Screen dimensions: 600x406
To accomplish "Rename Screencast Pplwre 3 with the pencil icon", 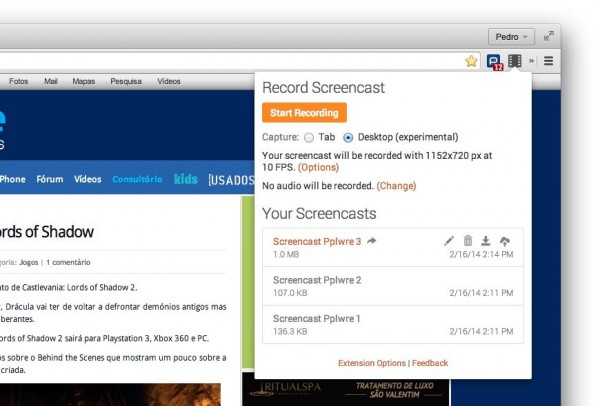I will (449, 241).
